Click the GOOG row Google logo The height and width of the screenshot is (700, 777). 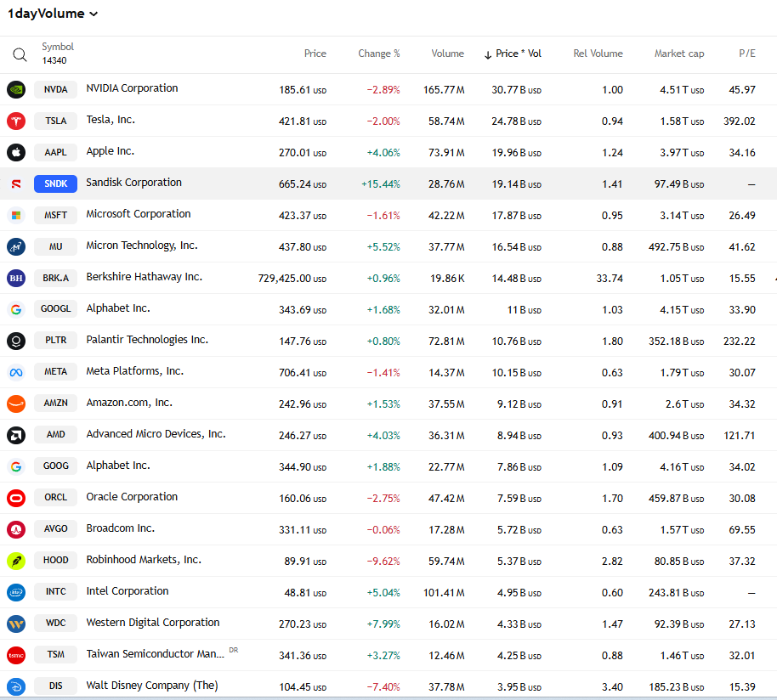point(16,466)
